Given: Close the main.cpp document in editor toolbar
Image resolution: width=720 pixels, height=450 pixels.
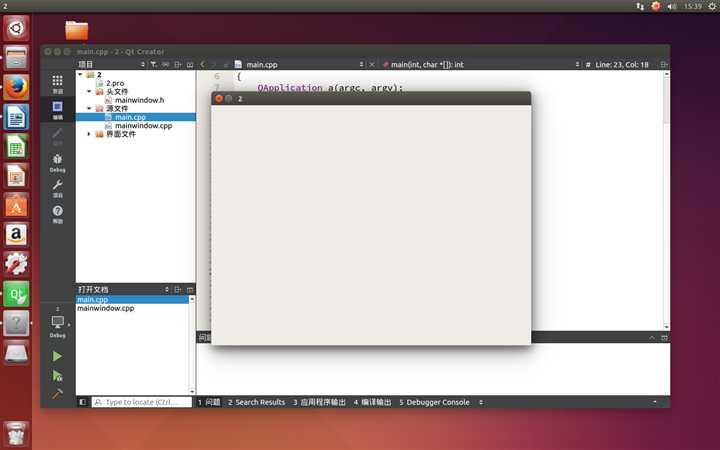Looking at the screenshot, I should tap(372, 65).
